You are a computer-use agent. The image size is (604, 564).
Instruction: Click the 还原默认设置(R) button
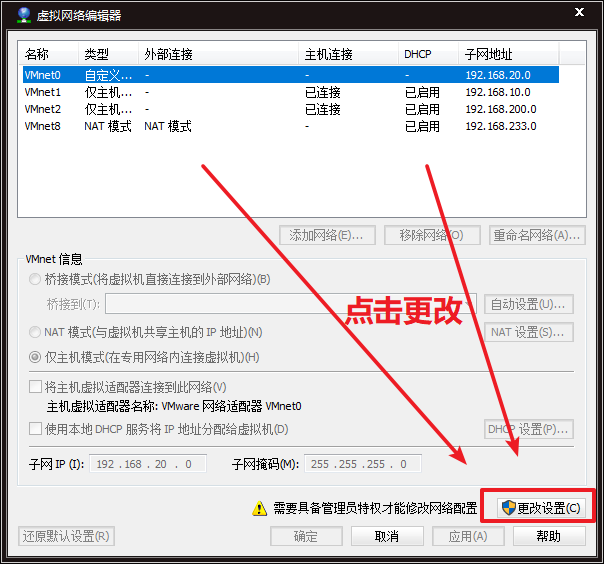click(x=66, y=536)
